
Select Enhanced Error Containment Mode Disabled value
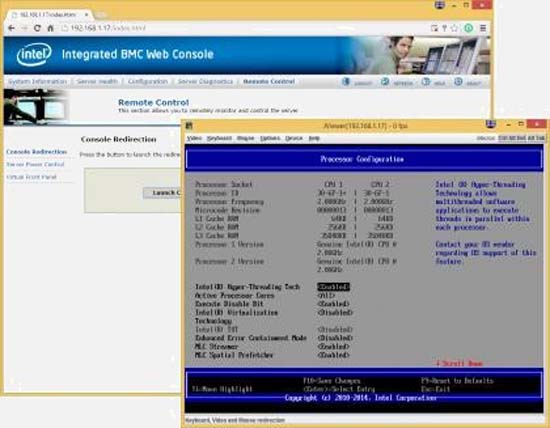[x=335, y=338]
